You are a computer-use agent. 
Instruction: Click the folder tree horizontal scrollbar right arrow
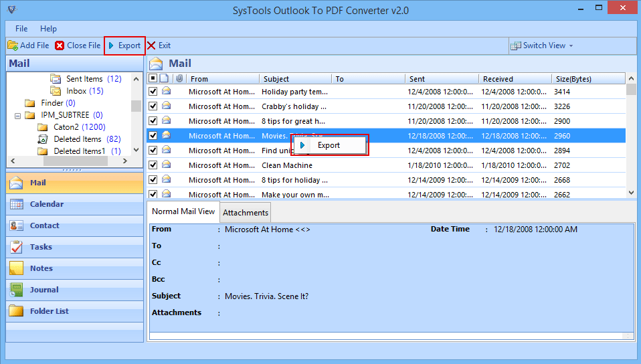(x=125, y=161)
